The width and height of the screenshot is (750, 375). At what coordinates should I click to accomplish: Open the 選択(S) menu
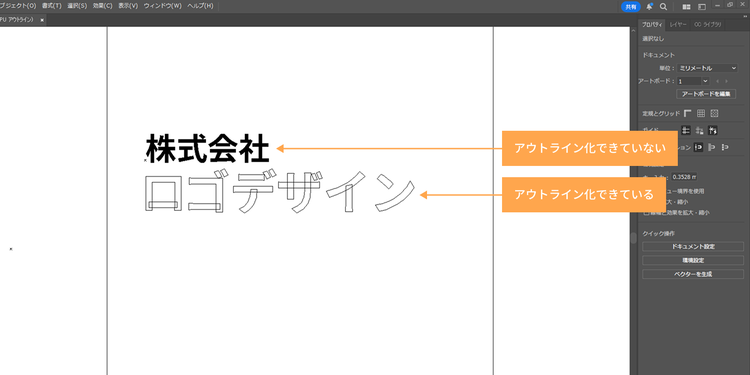77,6
